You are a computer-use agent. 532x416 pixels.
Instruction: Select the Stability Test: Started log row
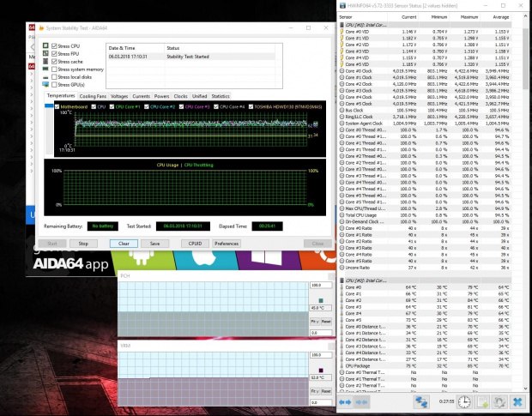pyautogui.click(x=191, y=57)
